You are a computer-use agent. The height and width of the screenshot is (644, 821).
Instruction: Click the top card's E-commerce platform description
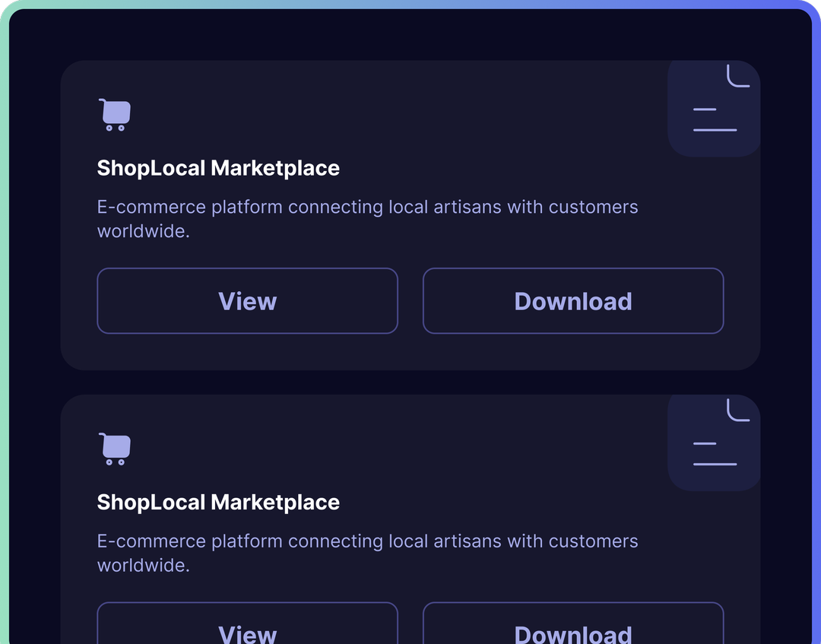coord(367,208)
